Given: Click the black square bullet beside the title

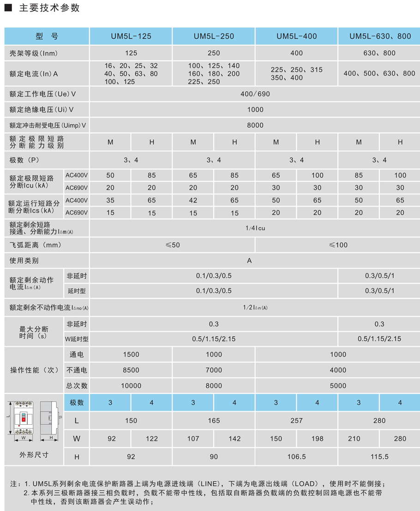Looking at the screenshot, I should coord(8,8).
